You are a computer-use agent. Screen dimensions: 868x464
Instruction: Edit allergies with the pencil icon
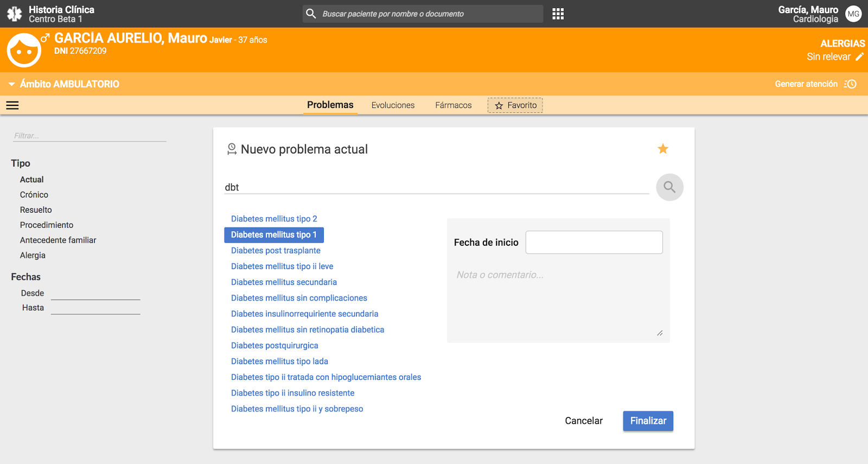point(860,56)
